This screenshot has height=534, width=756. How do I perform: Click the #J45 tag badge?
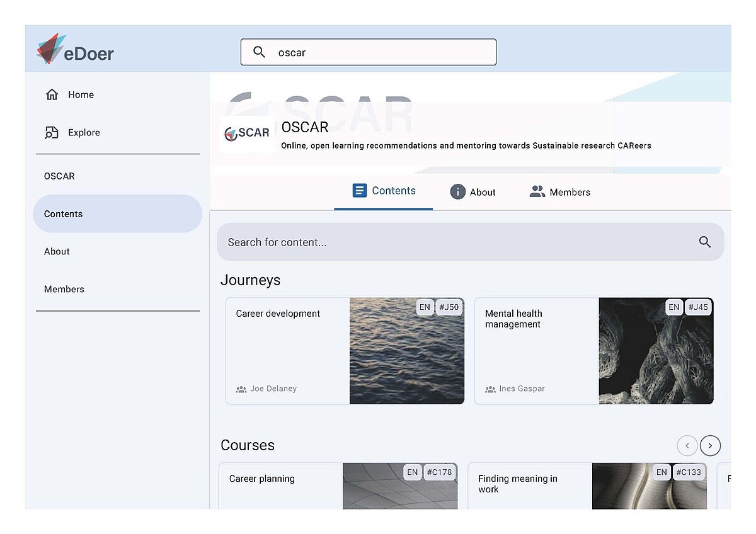pyautogui.click(x=698, y=307)
